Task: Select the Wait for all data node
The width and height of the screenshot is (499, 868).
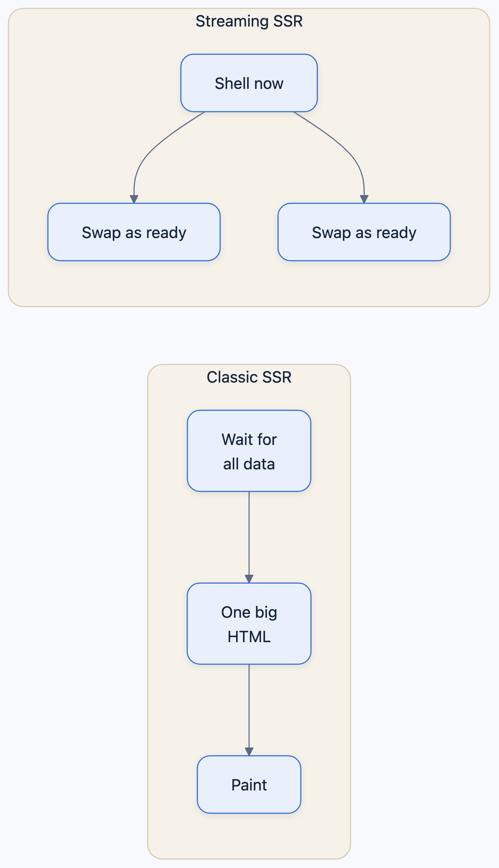Action: (249, 451)
